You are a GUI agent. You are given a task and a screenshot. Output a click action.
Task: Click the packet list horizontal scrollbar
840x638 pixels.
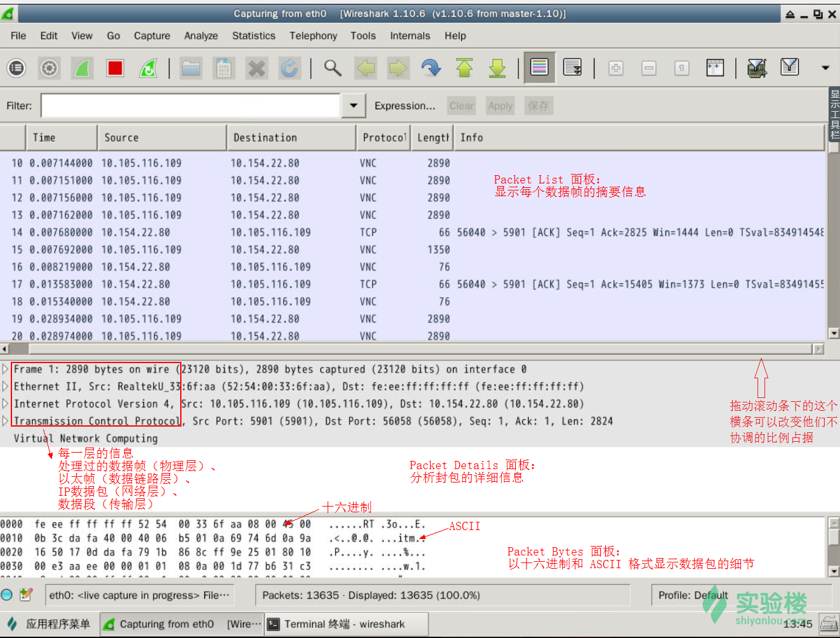[419, 349]
